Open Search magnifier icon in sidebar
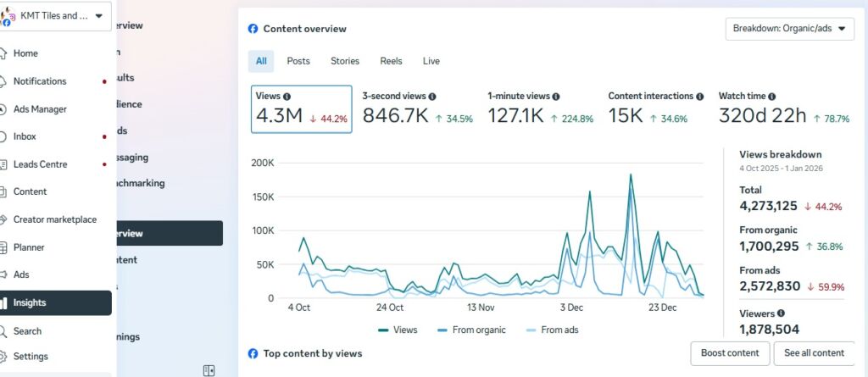The width and height of the screenshot is (868, 377). 4,331
